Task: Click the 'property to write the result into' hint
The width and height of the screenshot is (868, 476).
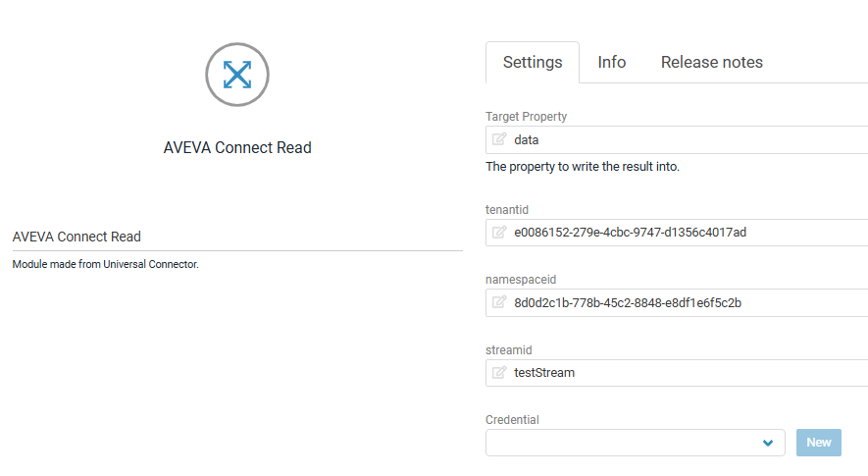Action: click(583, 167)
